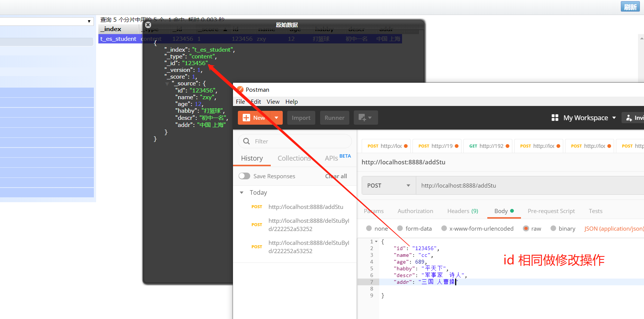Open the JSON (application/json) type dropdown
The height and width of the screenshot is (319, 644).
(x=614, y=228)
